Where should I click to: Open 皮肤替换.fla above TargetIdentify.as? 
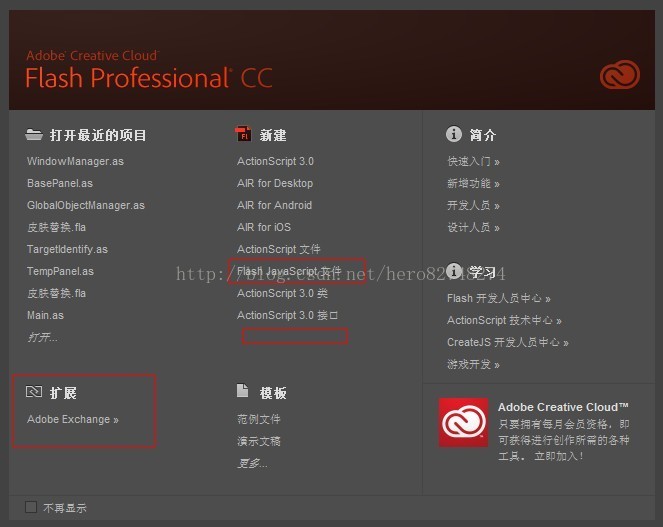click(x=56, y=227)
